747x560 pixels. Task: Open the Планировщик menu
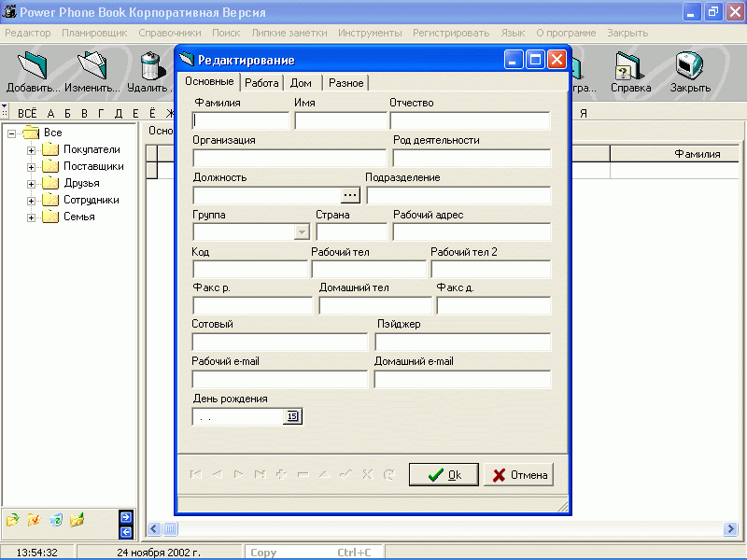coord(94,33)
